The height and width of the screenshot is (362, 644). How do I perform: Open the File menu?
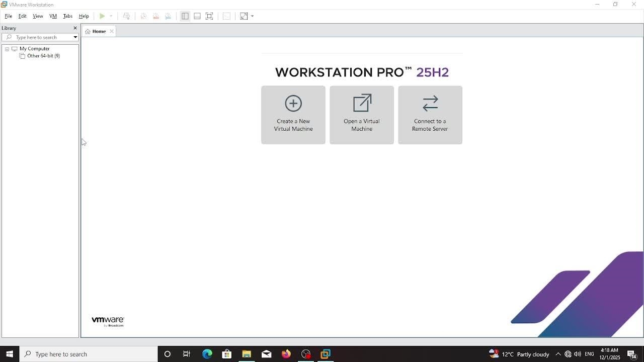click(9, 16)
